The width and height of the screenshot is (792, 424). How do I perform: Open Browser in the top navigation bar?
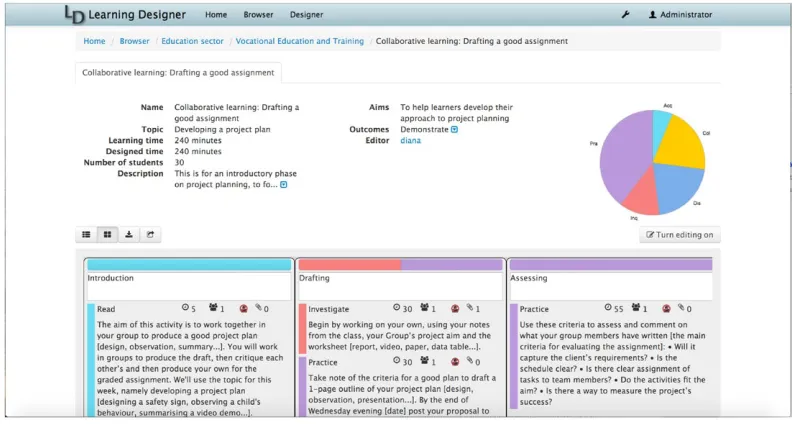point(258,15)
